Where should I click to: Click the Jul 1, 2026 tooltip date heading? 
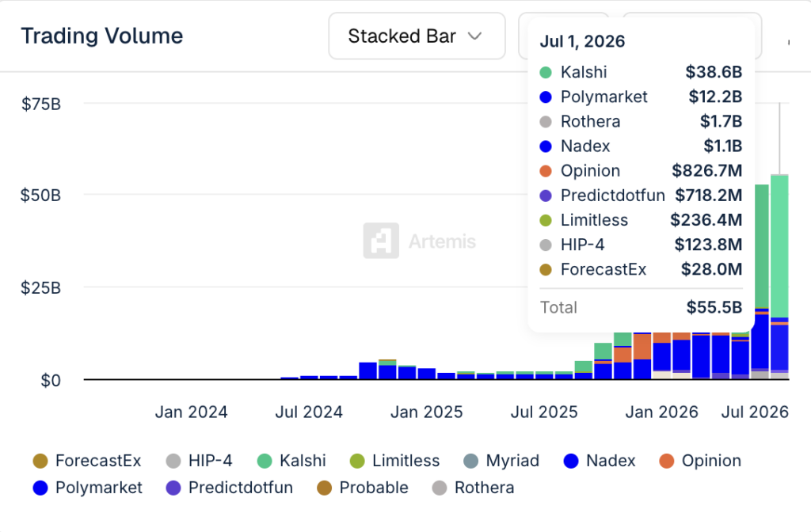point(582,41)
